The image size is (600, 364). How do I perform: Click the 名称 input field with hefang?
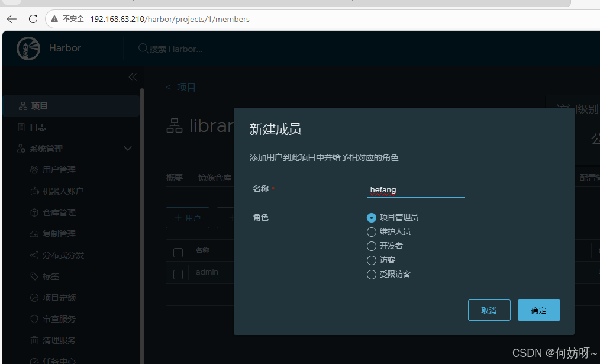pos(416,190)
